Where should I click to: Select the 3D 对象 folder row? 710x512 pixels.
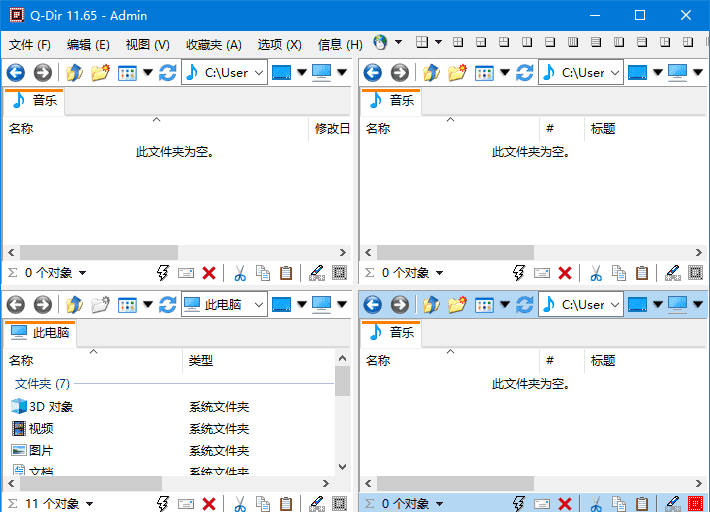(170, 407)
